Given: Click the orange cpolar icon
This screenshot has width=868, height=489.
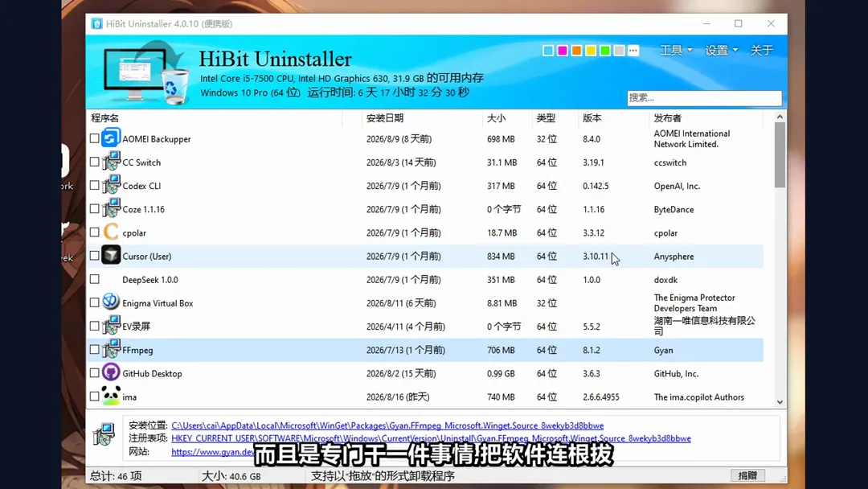Looking at the screenshot, I should click(x=111, y=232).
